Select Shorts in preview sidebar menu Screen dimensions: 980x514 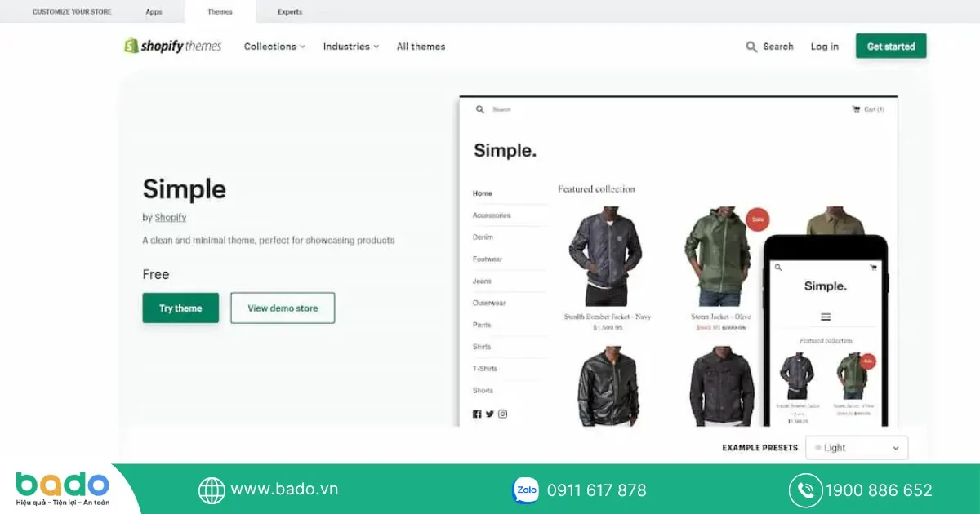[483, 391]
